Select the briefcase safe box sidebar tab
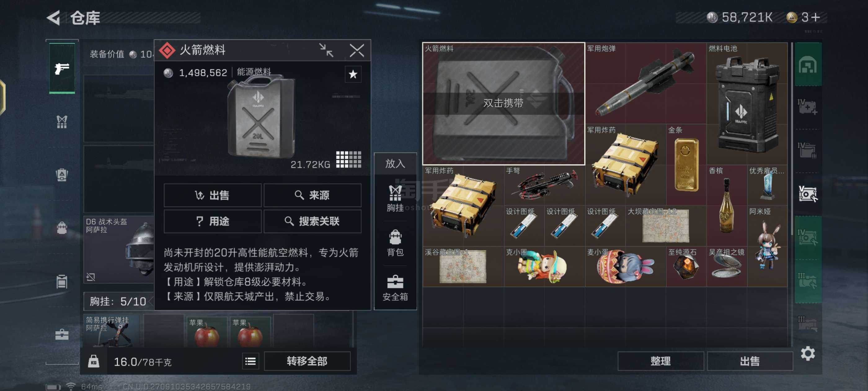 coord(62,334)
